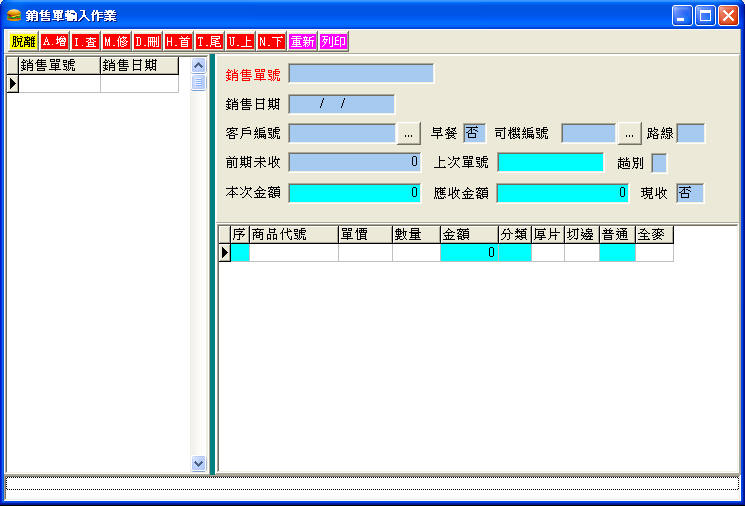Open the 客戶編號 lookup ellipsis button
745x506 pixels.
(409, 134)
